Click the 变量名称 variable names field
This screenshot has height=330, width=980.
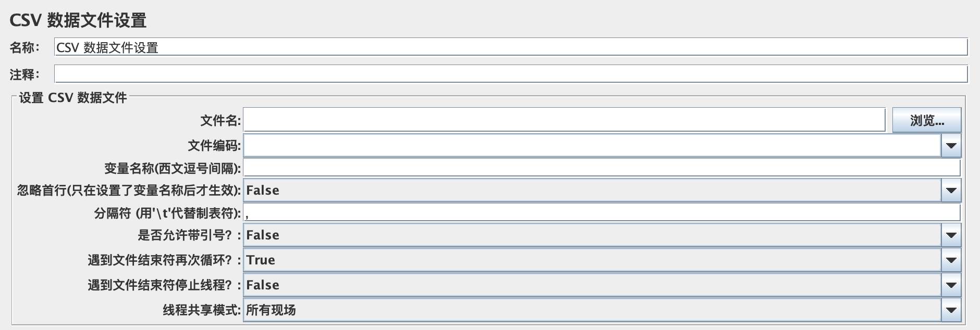[x=602, y=168]
